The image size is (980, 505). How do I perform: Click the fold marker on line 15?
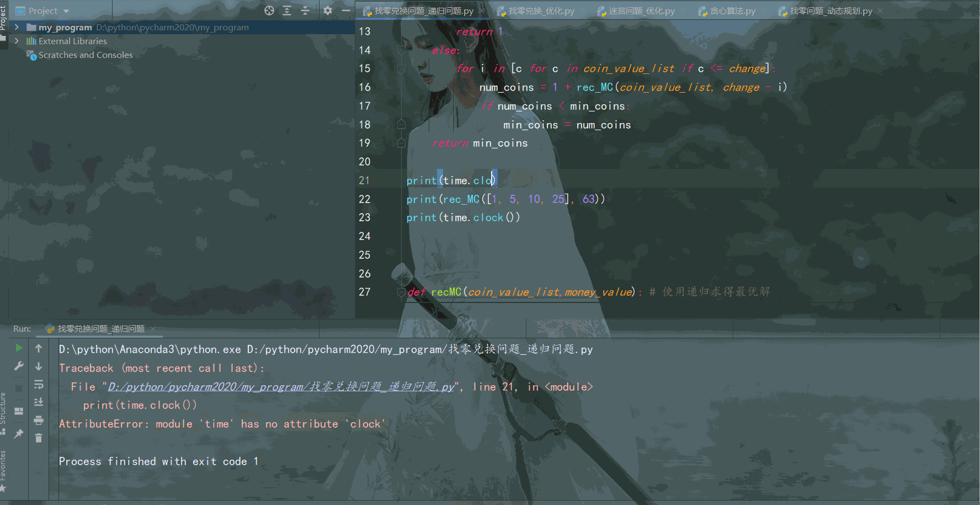(401, 69)
